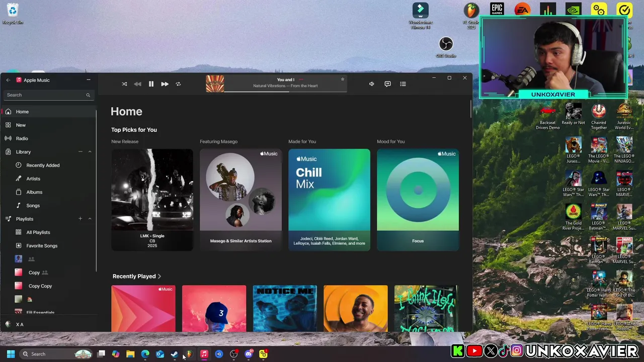Select Wondershare Filmora 14 desktop icon

click(420, 16)
